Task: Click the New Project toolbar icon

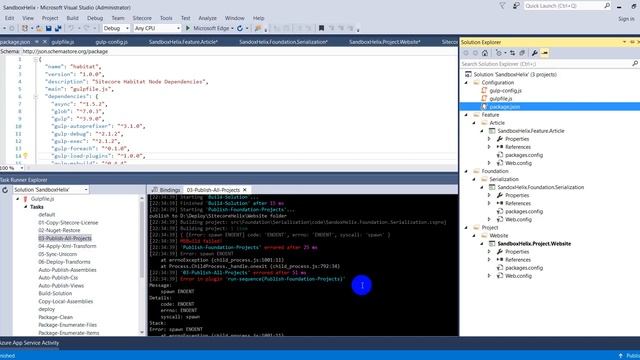Action: [25, 28]
